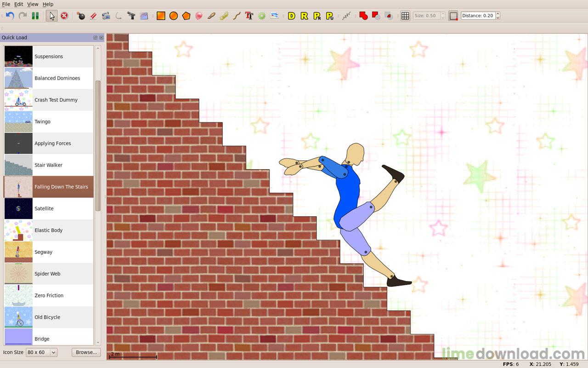Close the Quick Load panel
Image resolution: width=588 pixels, height=368 pixels.
pyautogui.click(x=101, y=38)
